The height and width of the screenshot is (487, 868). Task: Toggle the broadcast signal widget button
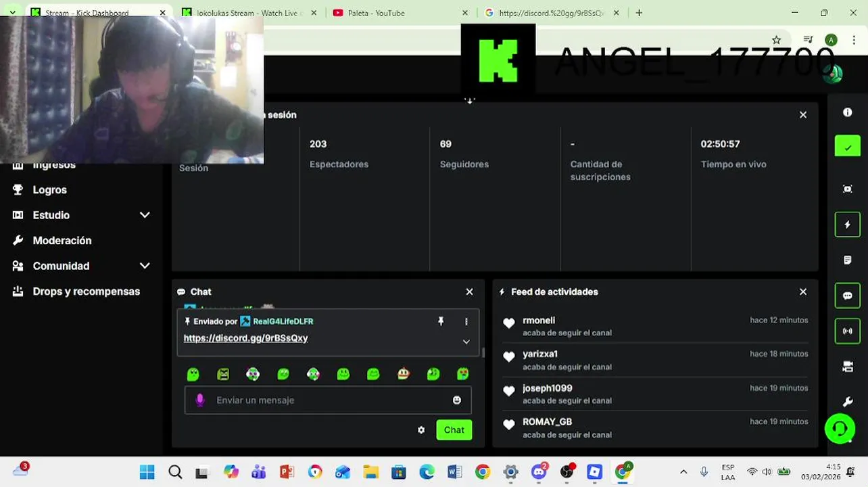[x=847, y=331]
